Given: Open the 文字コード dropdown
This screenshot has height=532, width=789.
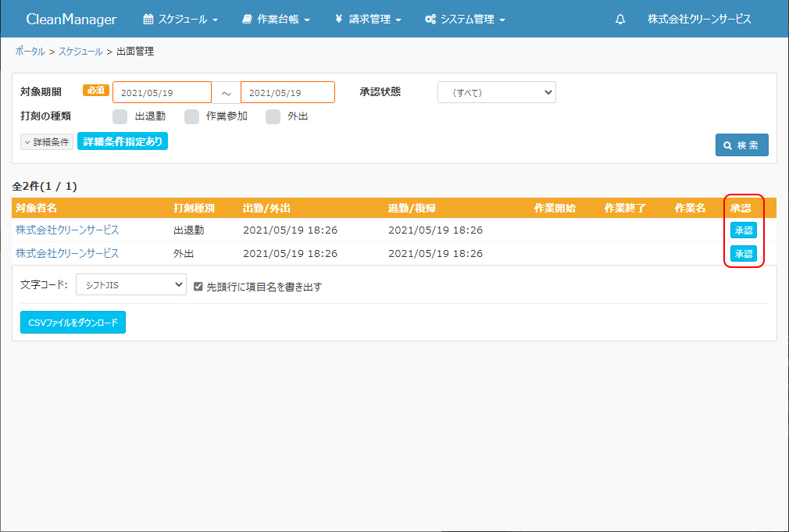Looking at the screenshot, I should (x=131, y=284).
